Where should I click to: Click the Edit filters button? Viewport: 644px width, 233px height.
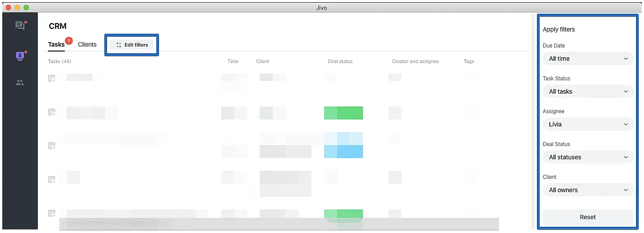pos(132,45)
